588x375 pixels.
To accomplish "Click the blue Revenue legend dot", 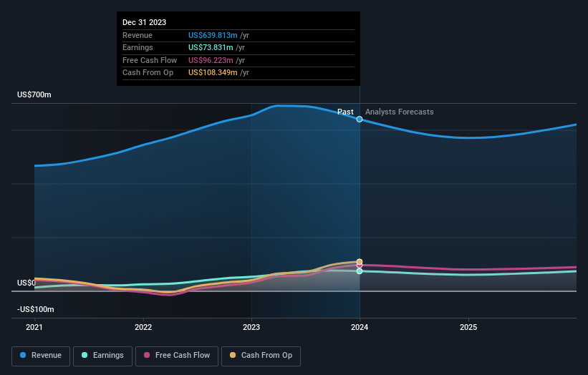I will [23, 355].
